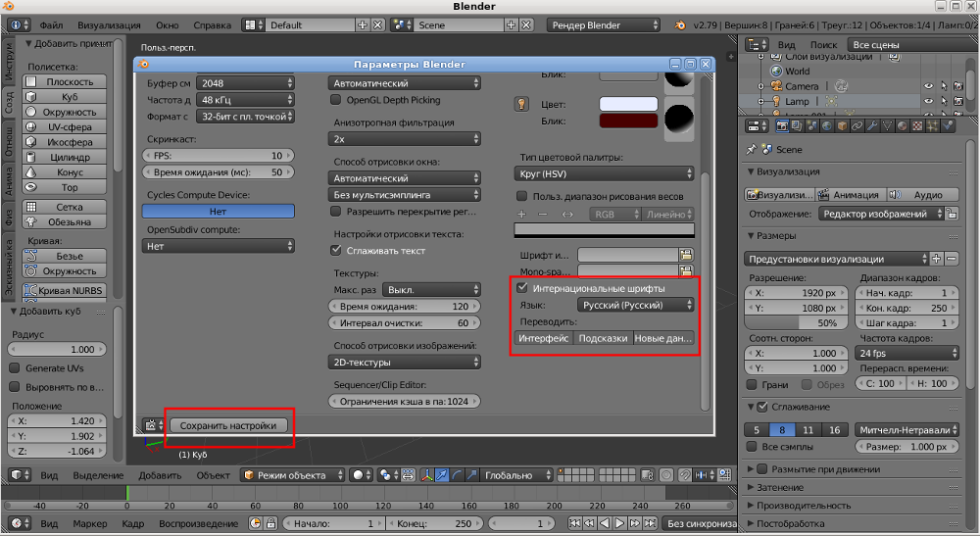Open the Material properties tab (sphere icon)
The width and height of the screenshot is (980, 536).
(x=902, y=126)
